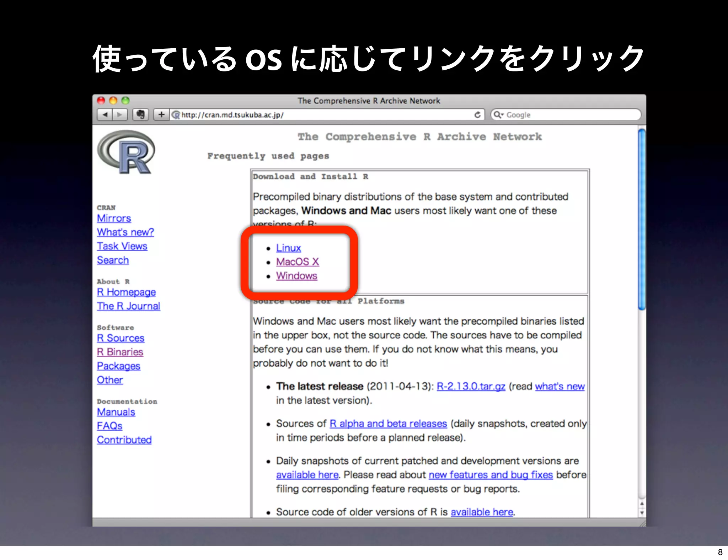
Task: Open the R Sources link
Action: click(121, 338)
